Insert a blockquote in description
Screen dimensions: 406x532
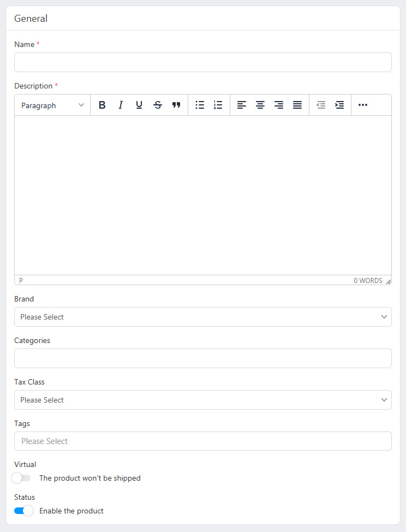(x=176, y=105)
